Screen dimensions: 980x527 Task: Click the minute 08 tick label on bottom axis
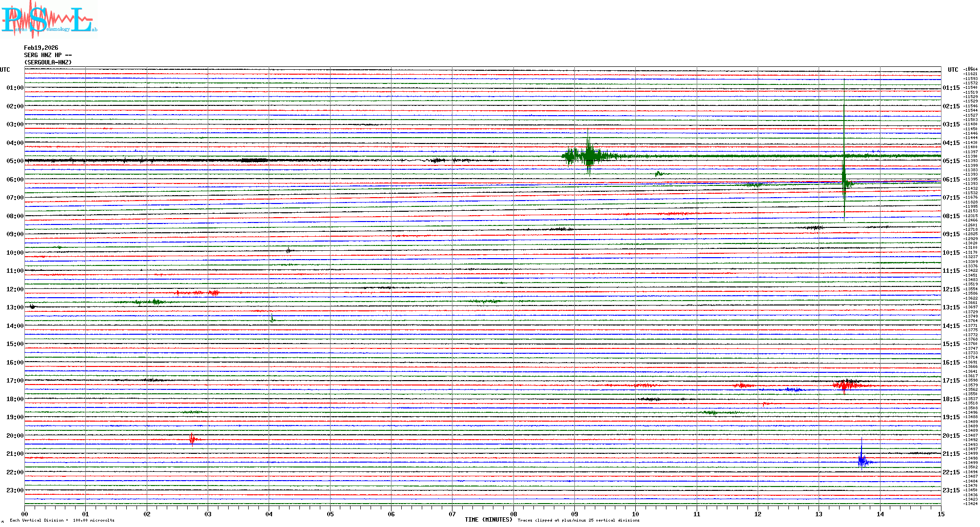(x=513, y=514)
